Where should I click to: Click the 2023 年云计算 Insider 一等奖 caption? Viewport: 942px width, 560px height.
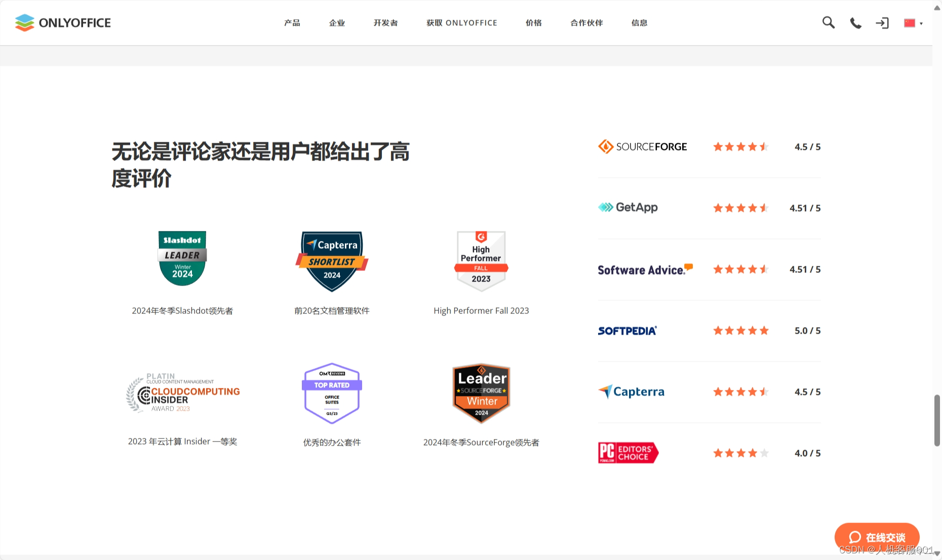[x=182, y=442]
